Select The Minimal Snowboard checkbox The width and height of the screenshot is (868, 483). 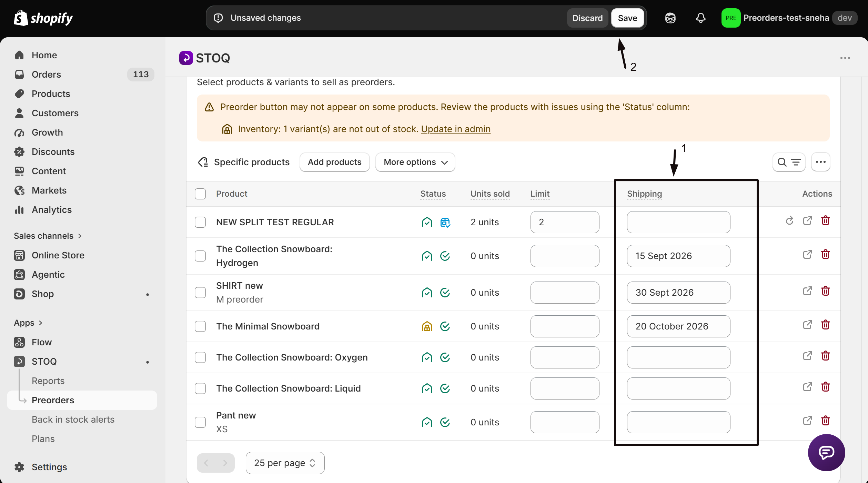pos(200,326)
